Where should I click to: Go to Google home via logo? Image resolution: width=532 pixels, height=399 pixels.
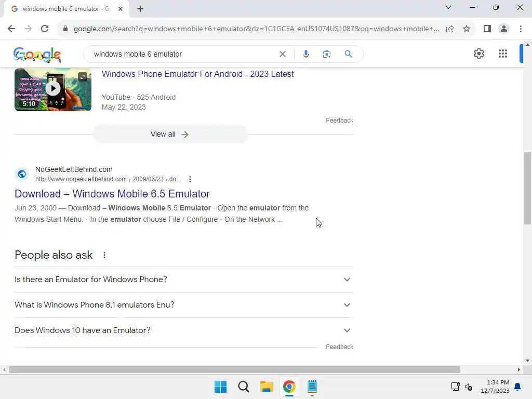[37, 54]
